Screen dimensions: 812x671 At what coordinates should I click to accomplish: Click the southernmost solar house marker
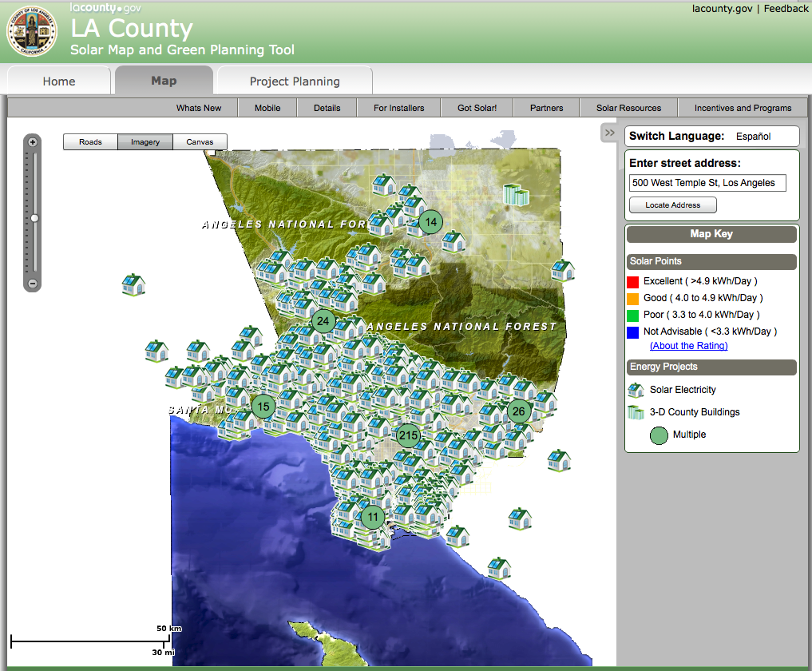[499, 569]
